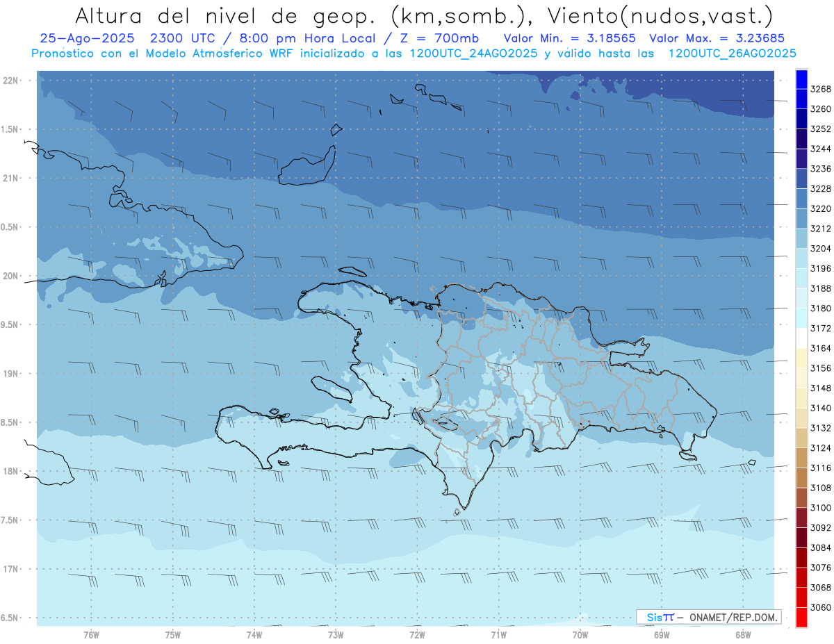Click the color scale value 3180
834x644 pixels.
[821, 308]
